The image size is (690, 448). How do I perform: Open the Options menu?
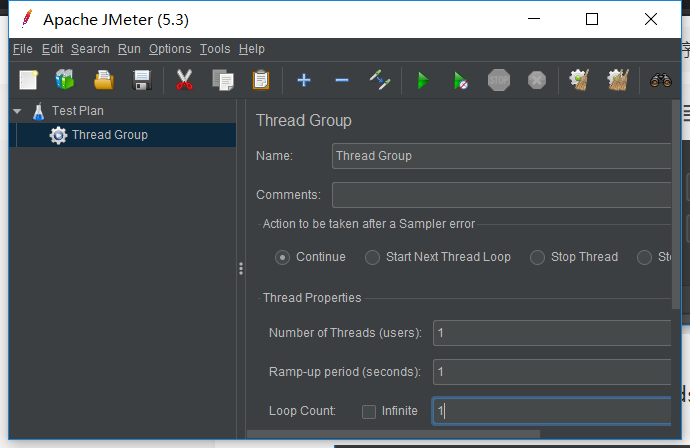pyautogui.click(x=170, y=49)
